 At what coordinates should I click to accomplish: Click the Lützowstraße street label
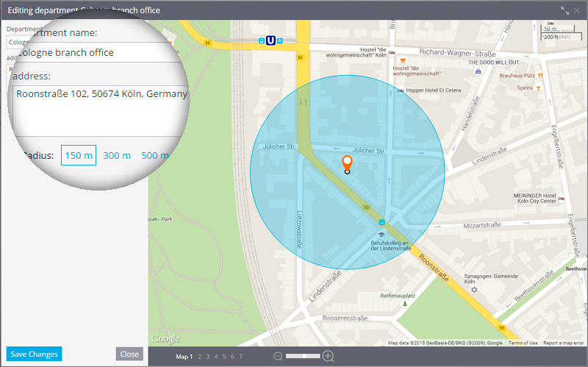(x=299, y=229)
